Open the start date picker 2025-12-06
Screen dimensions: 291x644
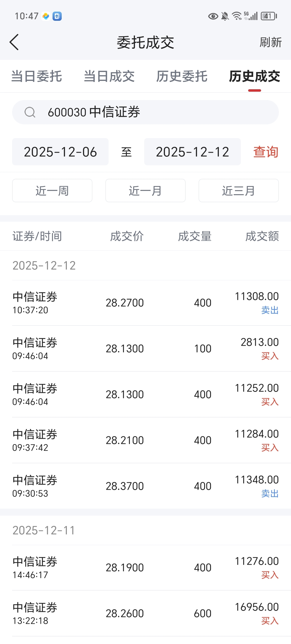click(x=60, y=152)
